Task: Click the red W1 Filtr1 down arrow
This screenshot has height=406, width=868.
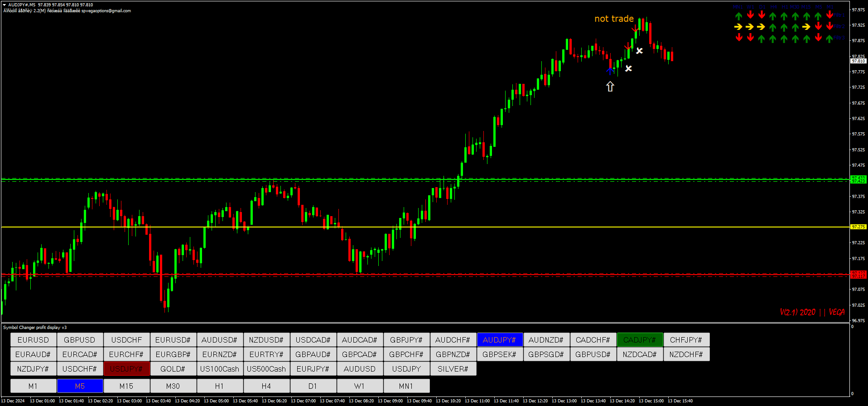Action: point(750,15)
